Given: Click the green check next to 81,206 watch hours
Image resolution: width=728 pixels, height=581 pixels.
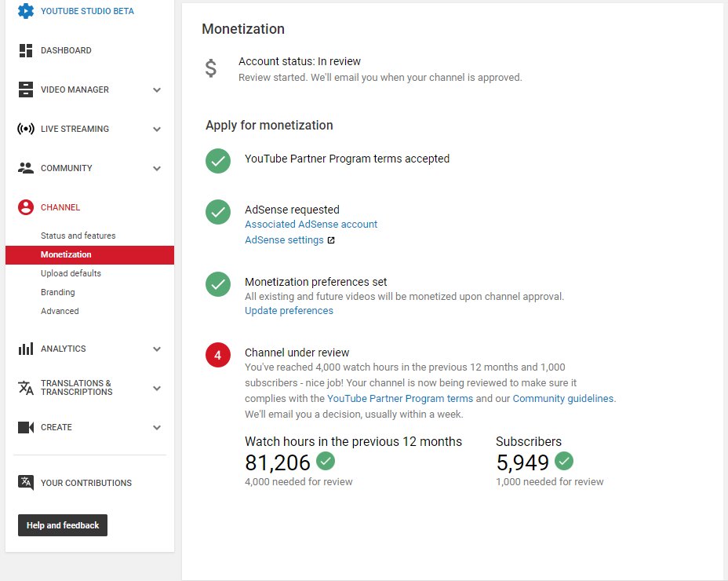Looking at the screenshot, I should pyautogui.click(x=326, y=461).
